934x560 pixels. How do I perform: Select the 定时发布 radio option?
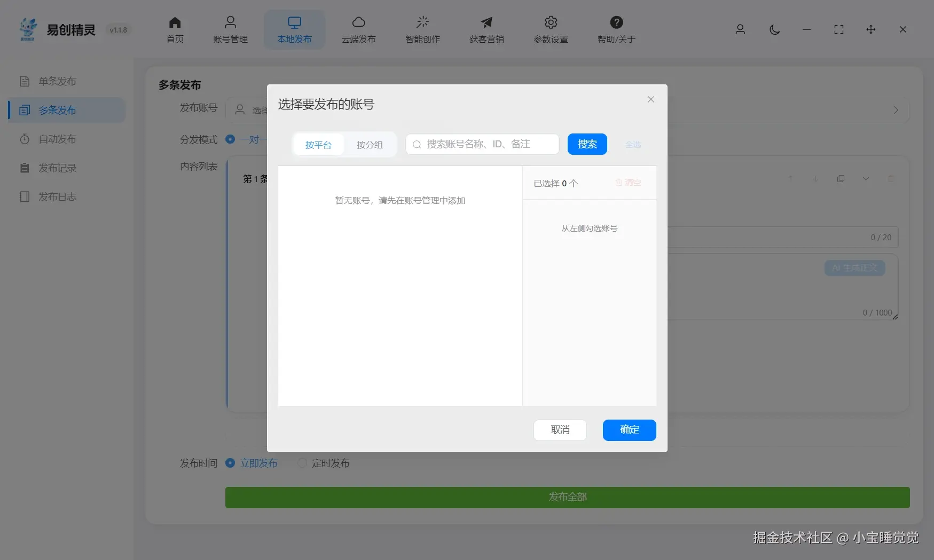(x=303, y=463)
